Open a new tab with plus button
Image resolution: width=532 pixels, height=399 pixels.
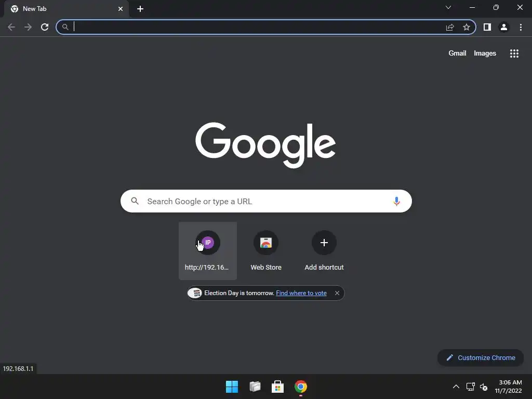coord(140,9)
